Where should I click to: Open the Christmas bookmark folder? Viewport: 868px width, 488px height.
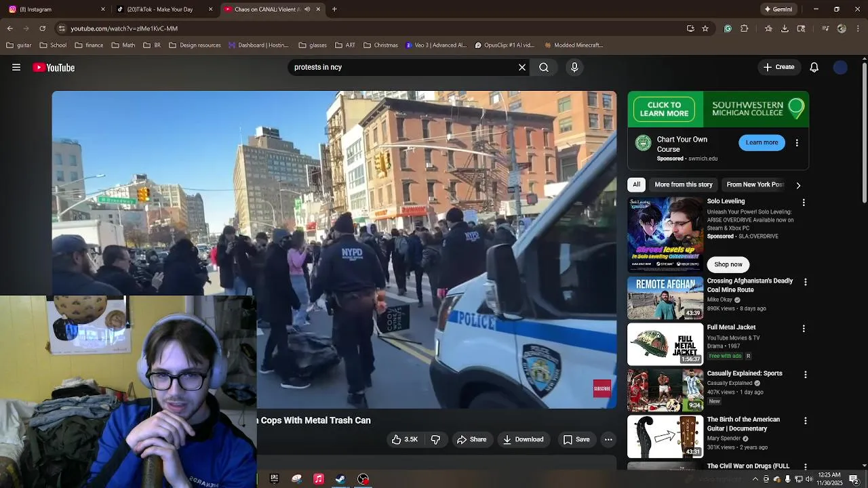point(380,45)
